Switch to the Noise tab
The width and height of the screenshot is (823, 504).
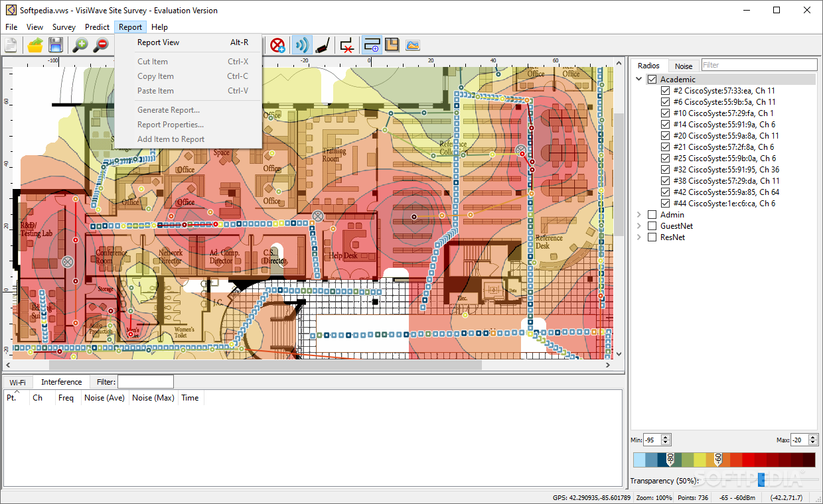pos(684,66)
